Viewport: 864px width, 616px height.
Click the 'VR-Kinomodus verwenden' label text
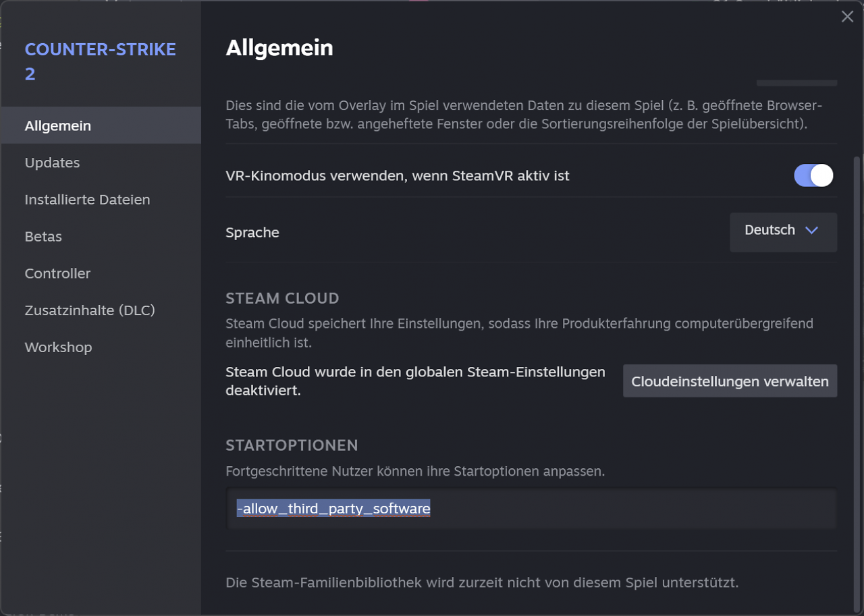(398, 176)
